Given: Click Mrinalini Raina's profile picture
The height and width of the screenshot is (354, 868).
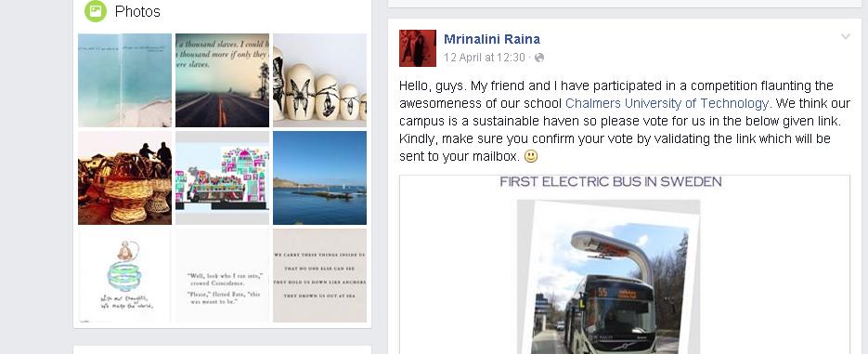Looking at the screenshot, I should pyautogui.click(x=418, y=48).
